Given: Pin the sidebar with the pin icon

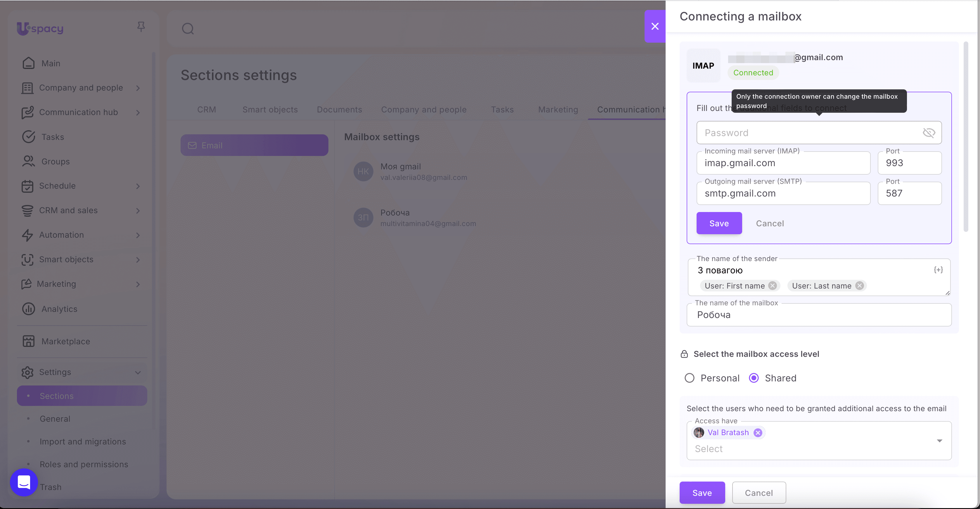Looking at the screenshot, I should click(141, 27).
